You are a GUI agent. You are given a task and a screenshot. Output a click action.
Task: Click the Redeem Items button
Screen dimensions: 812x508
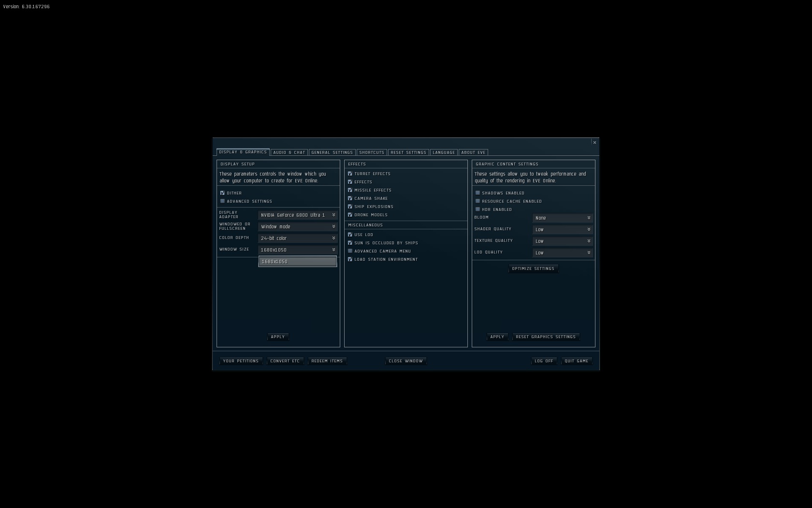327,361
